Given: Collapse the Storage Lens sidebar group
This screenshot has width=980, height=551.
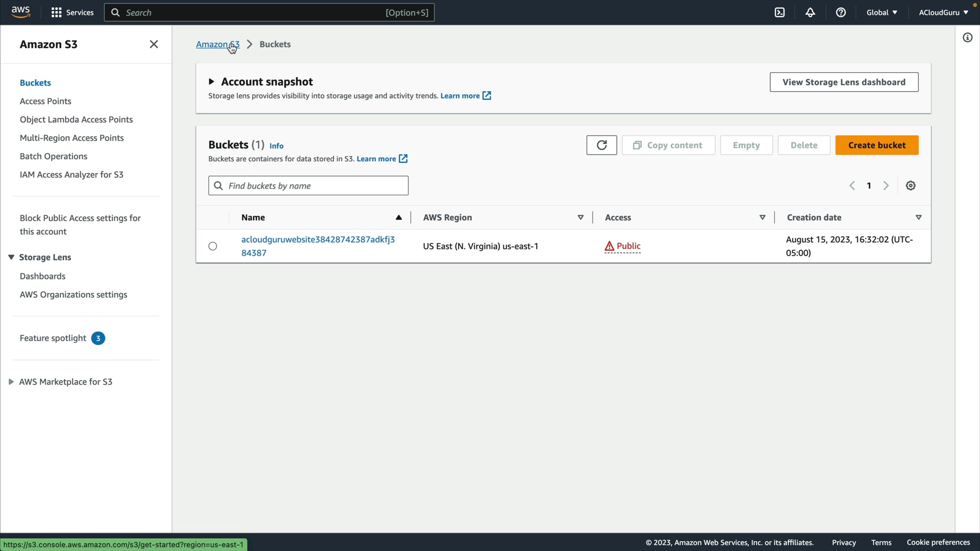Looking at the screenshot, I should click(11, 257).
